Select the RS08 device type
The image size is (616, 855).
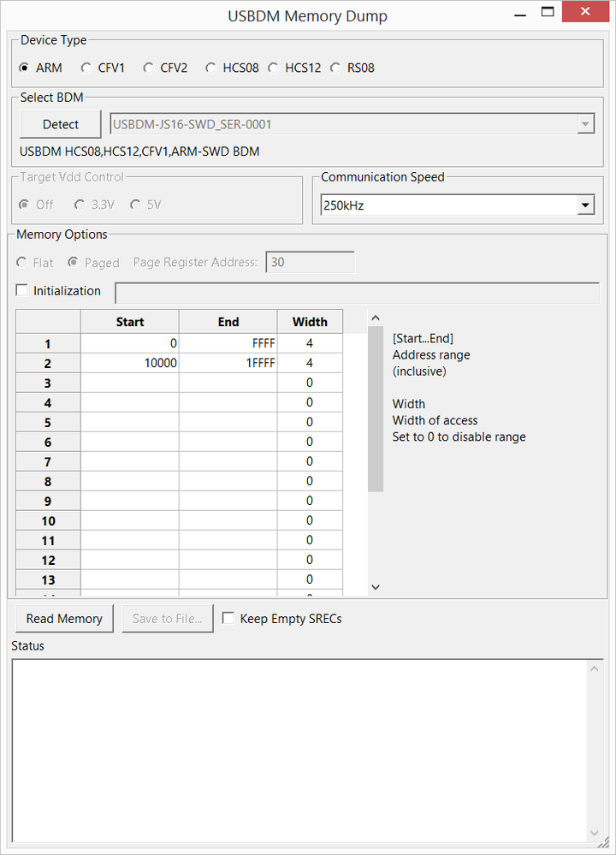click(352, 68)
